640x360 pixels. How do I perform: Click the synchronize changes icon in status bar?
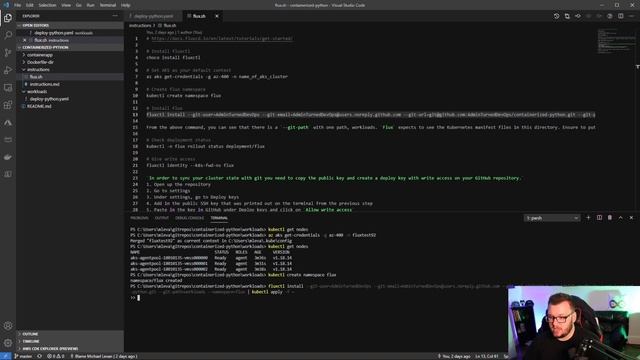[40, 356]
